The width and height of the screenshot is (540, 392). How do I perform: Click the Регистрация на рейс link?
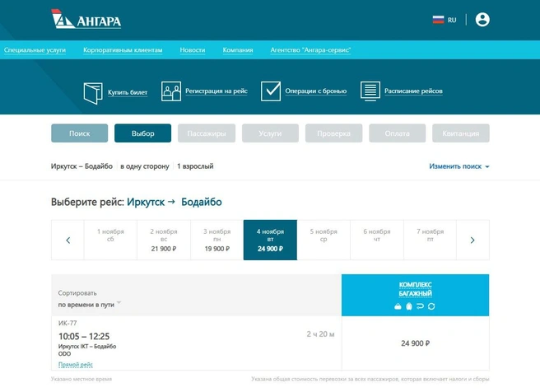click(216, 91)
